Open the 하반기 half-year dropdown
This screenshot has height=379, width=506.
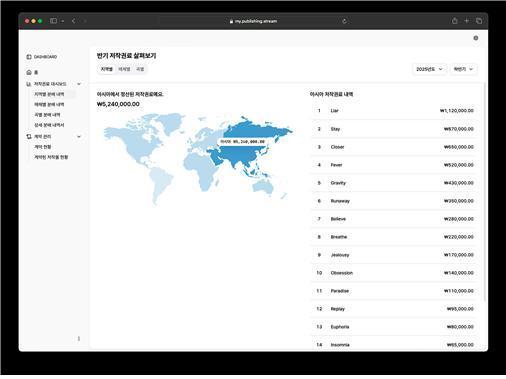463,69
